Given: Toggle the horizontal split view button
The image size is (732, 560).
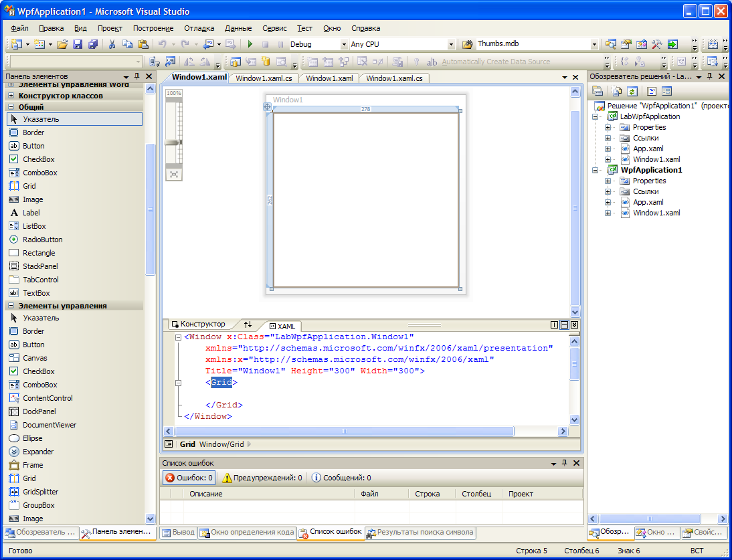Looking at the screenshot, I should click(564, 324).
